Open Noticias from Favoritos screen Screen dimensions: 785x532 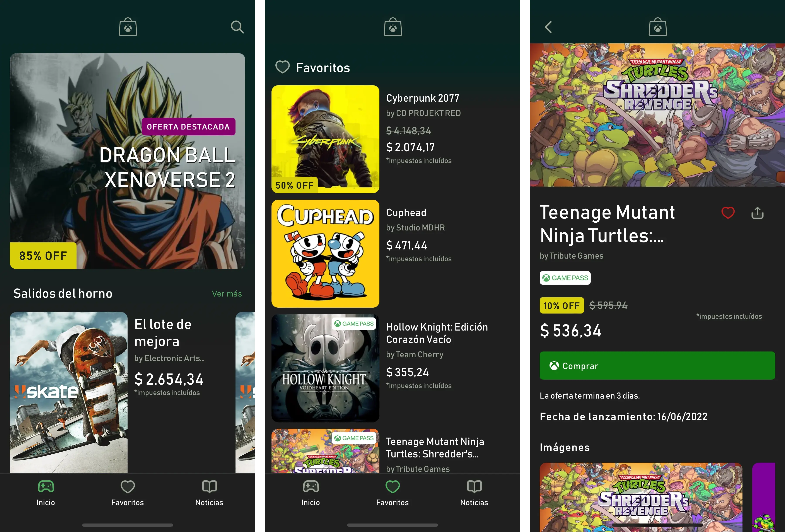[x=474, y=493]
